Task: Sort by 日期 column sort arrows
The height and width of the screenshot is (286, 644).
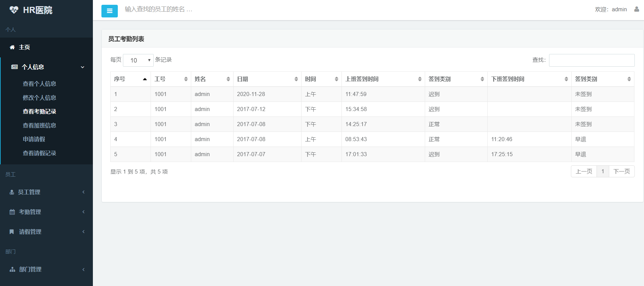Action: pos(296,79)
